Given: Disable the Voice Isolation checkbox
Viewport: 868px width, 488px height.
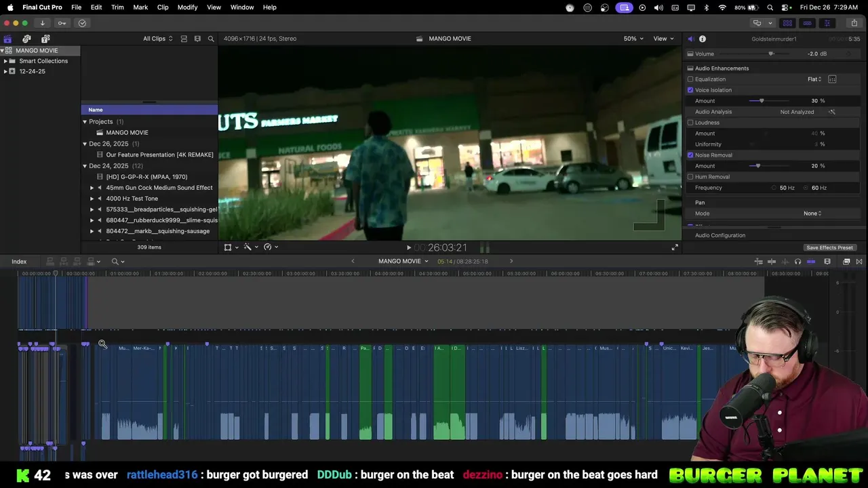Looking at the screenshot, I should pos(690,90).
